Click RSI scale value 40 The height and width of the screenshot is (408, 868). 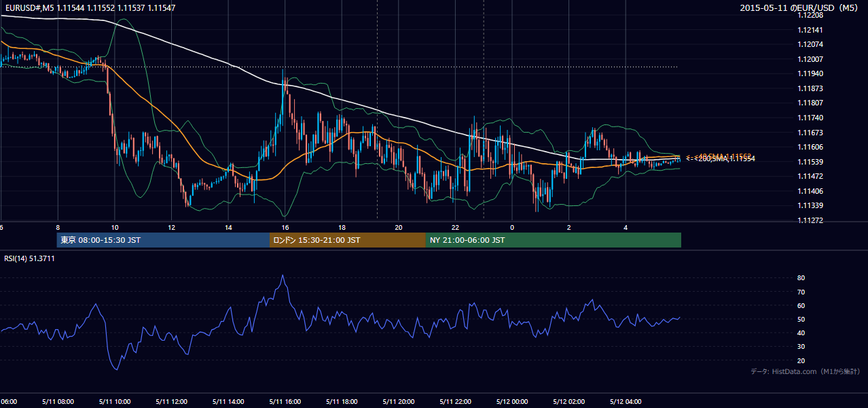pos(801,333)
